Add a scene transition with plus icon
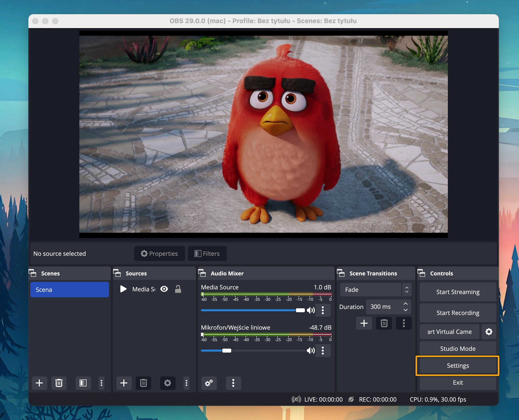Viewport: 519px width, 420px height. pos(364,323)
